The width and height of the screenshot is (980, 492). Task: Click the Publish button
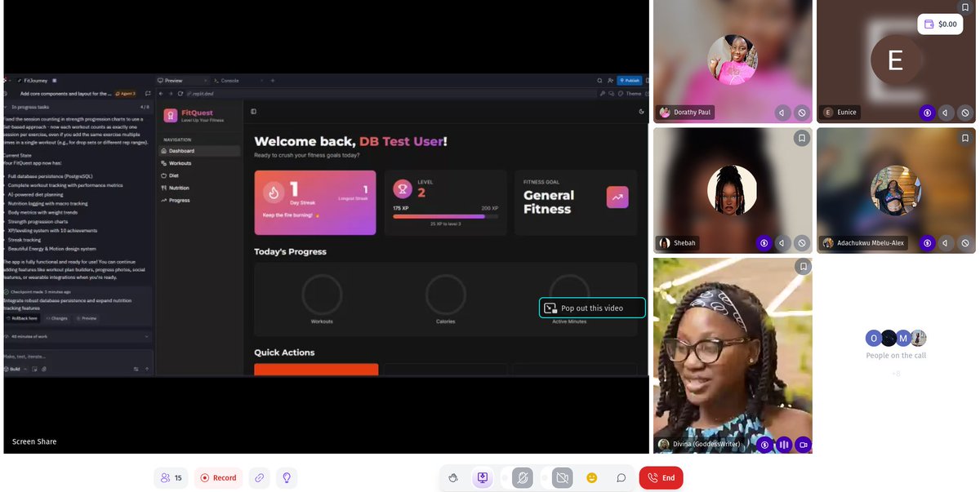click(629, 81)
